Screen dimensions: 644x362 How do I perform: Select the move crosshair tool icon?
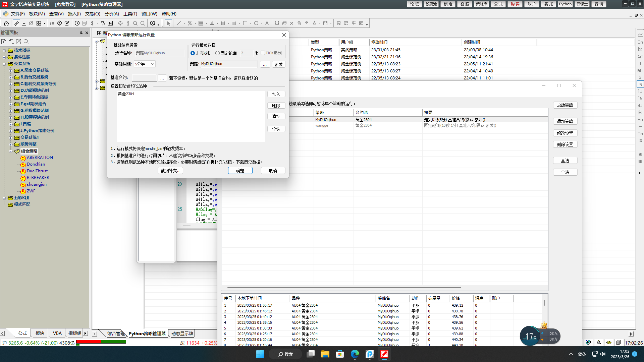click(x=120, y=23)
